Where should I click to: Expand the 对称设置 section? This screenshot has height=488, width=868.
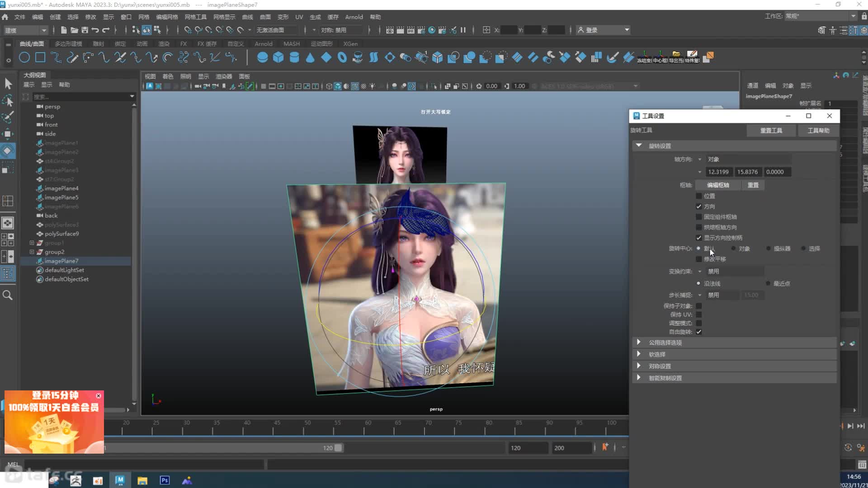click(639, 366)
